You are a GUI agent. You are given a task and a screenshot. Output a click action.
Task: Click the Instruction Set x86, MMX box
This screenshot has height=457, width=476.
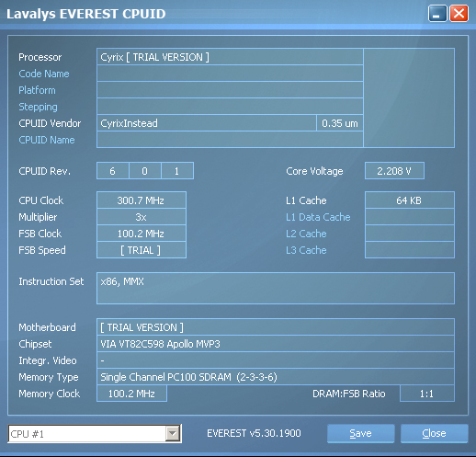pos(276,288)
